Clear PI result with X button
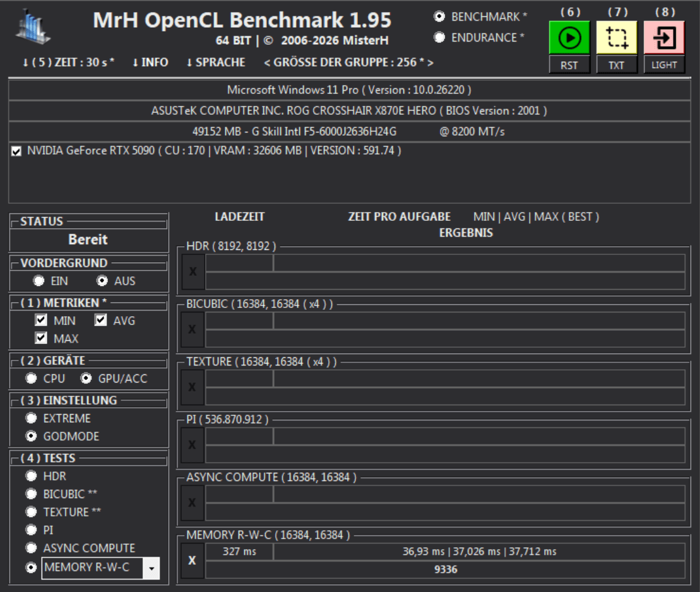 point(193,445)
